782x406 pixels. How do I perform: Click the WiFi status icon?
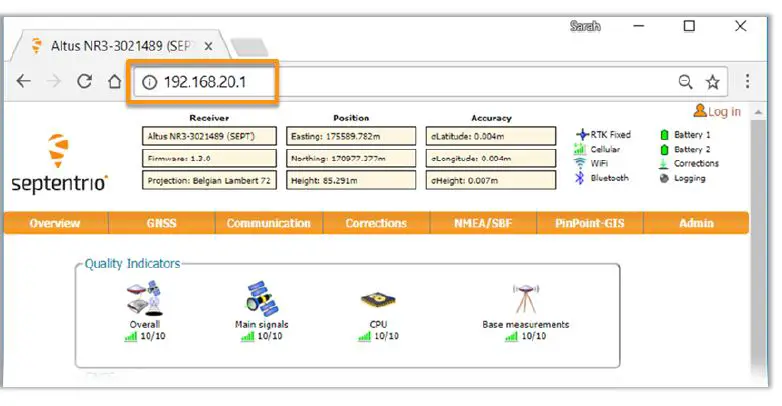click(580, 163)
